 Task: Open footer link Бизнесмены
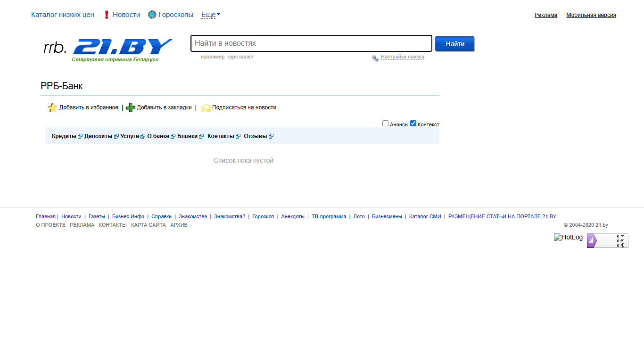point(387,217)
